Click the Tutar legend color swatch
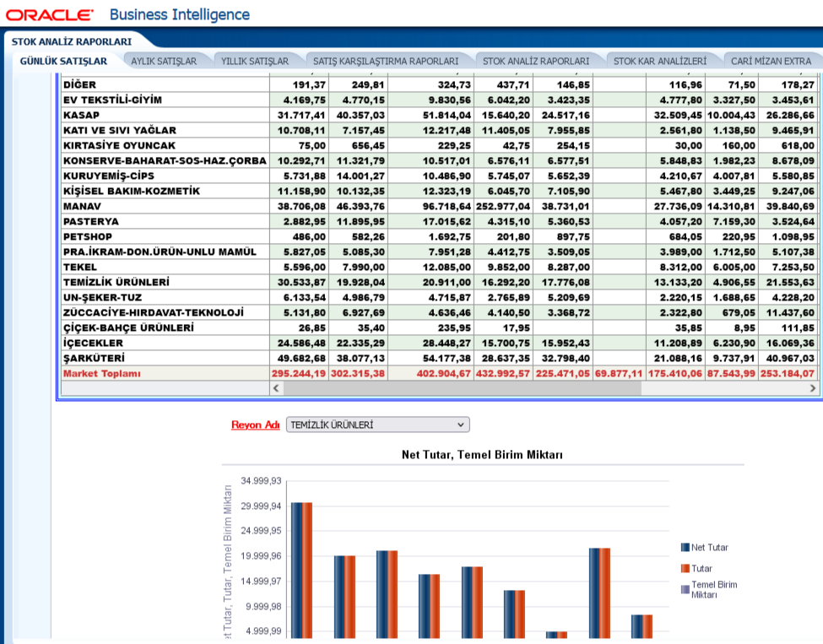Image resolution: width=823 pixels, height=644 pixels. [x=685, y=568]
